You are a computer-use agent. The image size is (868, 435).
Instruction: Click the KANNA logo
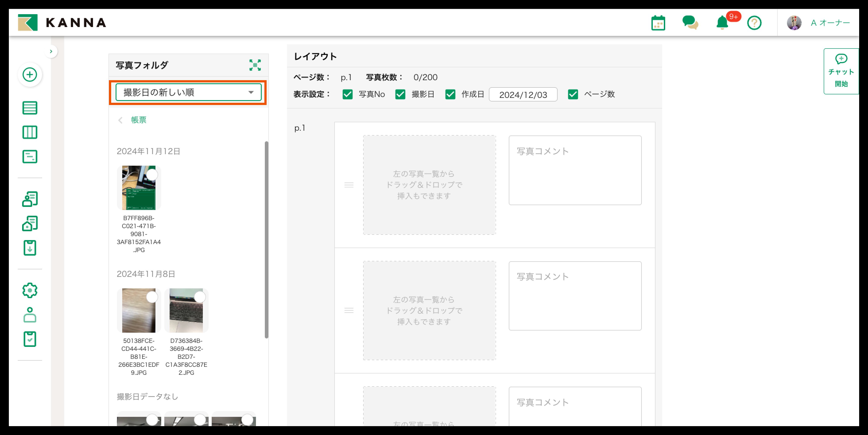click(x=62, y=23)
